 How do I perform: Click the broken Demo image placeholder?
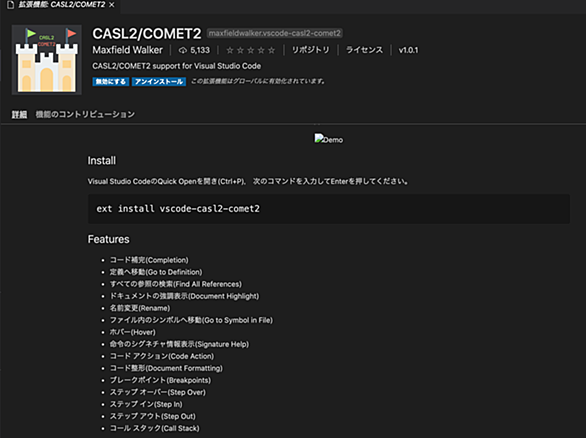coord(329,139)
